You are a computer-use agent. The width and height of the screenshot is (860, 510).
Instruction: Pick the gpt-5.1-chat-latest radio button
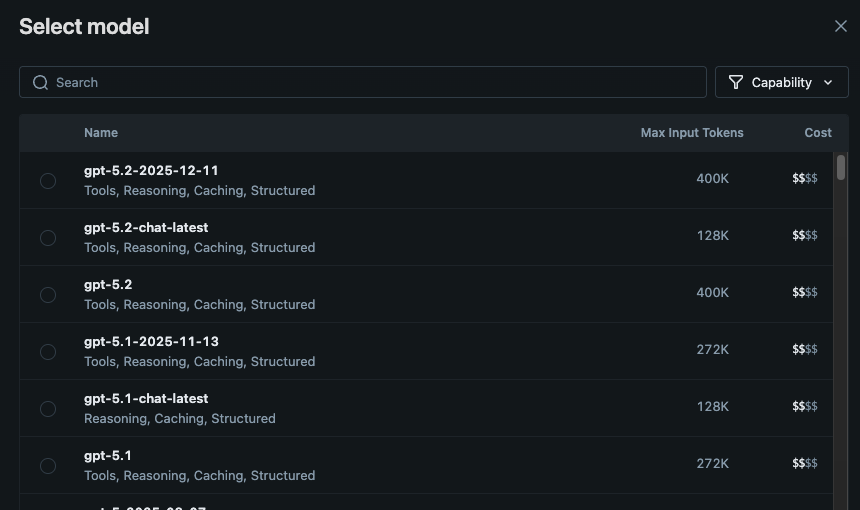coord(48,409)
